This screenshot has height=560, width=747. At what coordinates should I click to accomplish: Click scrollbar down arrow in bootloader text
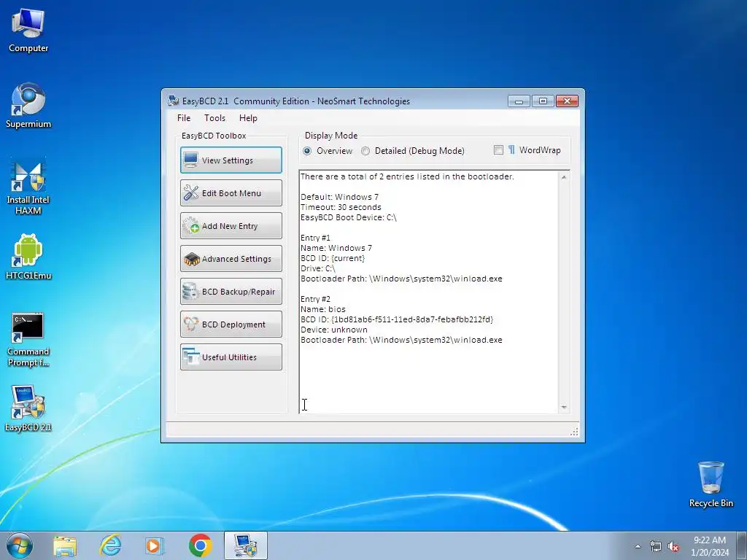point(564,407)
